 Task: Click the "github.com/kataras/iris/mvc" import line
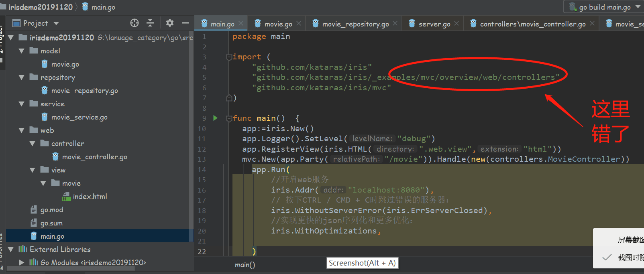coord(321,87)
